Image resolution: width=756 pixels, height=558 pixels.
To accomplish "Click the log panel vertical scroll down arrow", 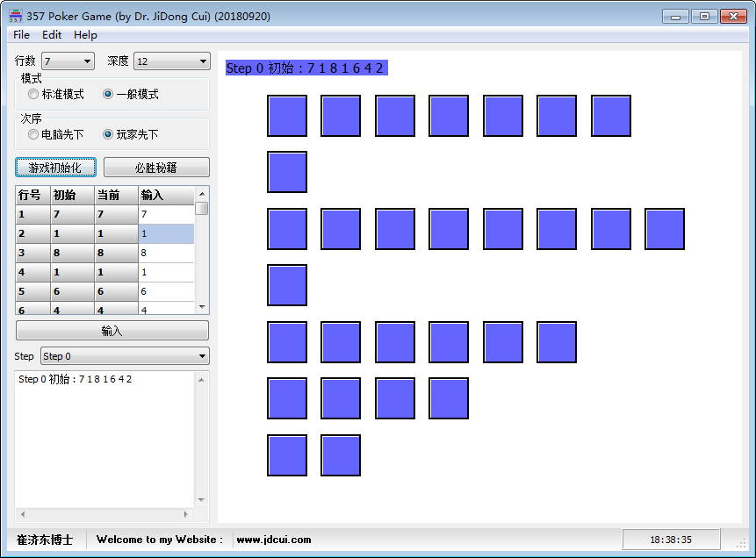I will (x=202, y=500).
